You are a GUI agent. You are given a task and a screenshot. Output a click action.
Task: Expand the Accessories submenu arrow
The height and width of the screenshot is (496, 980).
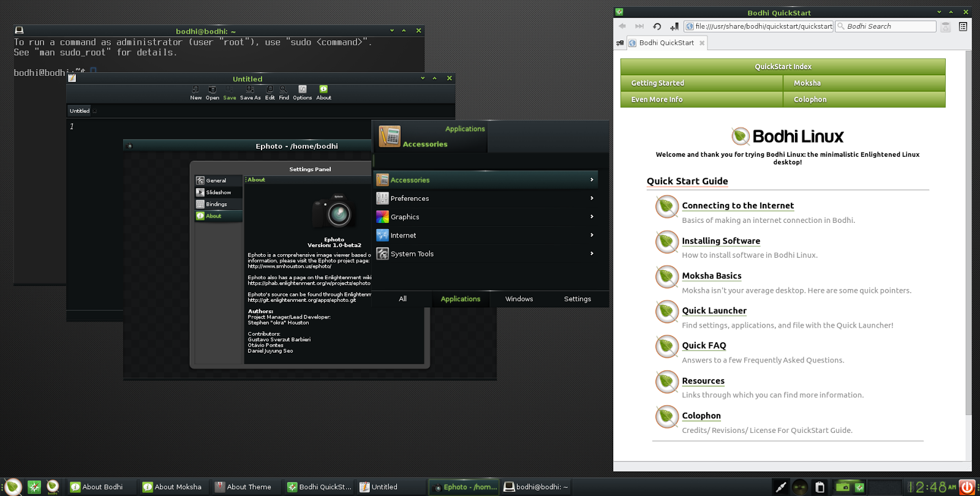[592, 179]
